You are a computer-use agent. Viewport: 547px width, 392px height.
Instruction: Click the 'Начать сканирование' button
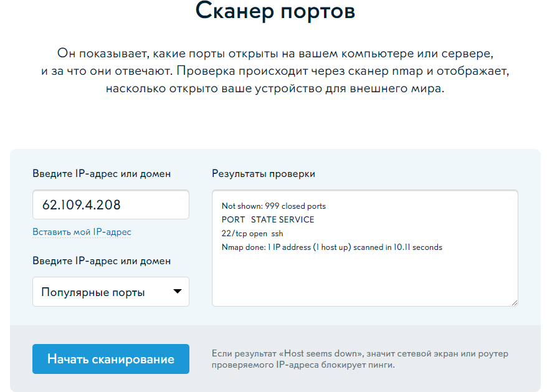[111, 359]
